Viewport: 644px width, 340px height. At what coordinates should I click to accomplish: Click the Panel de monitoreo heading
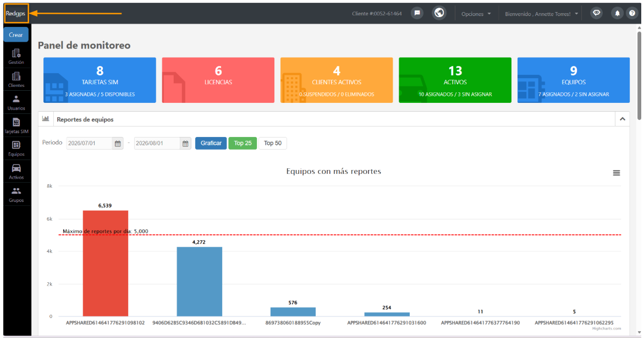click(84, 45)
